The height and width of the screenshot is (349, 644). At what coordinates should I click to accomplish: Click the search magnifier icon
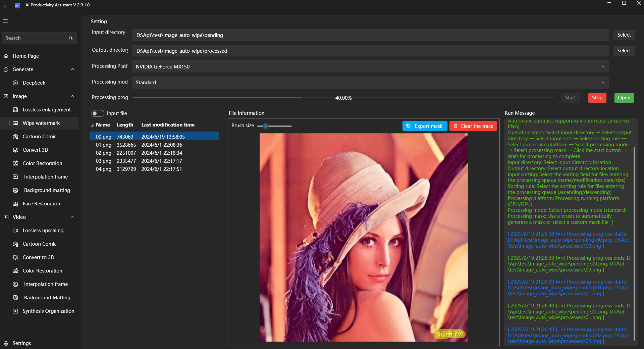pos(71,38)
